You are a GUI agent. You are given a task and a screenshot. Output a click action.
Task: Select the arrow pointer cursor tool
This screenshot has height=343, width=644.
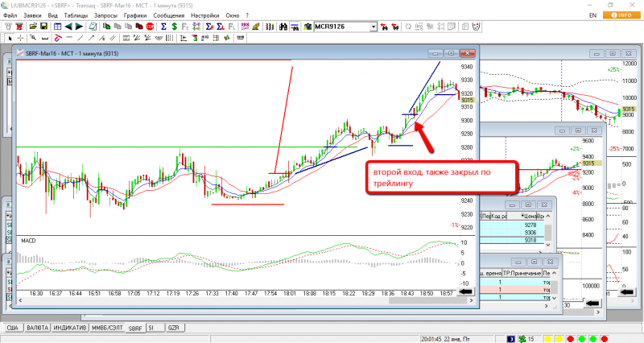tap(10, 38)
